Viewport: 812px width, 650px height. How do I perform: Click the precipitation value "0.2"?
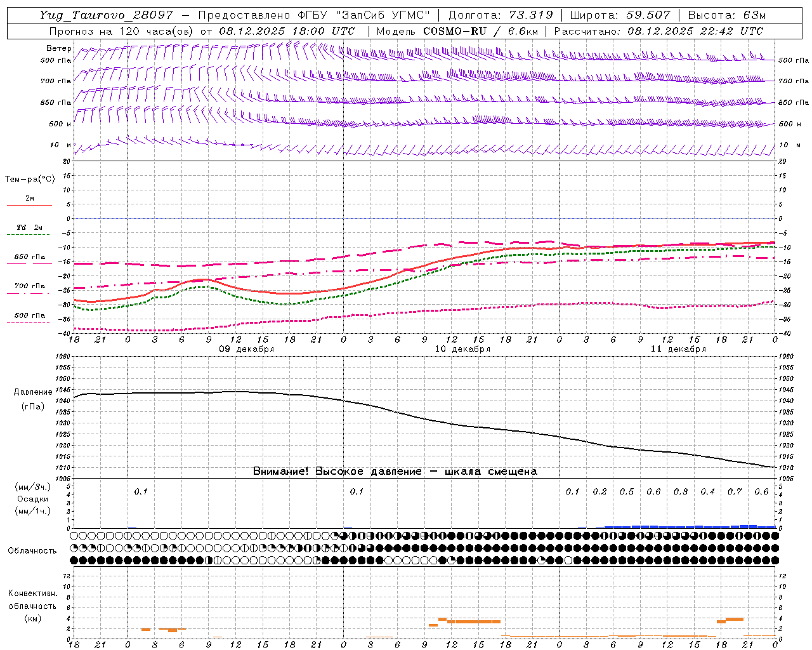click(599, 491)
